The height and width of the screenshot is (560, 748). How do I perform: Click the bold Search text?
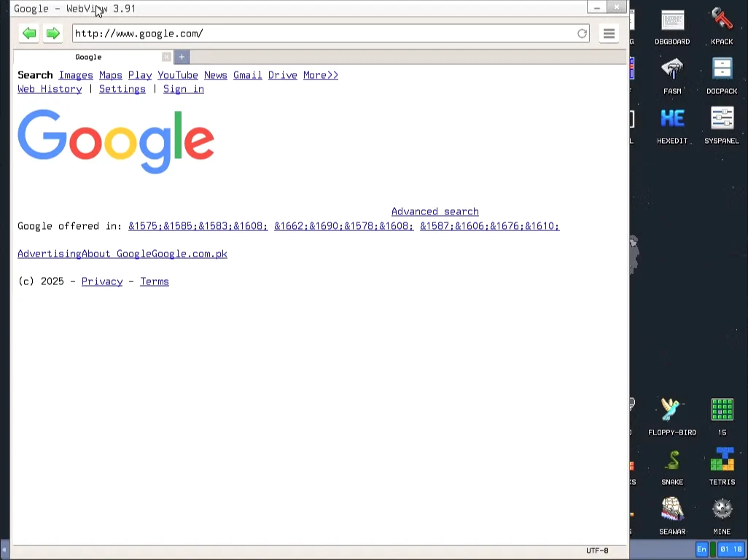35,75
